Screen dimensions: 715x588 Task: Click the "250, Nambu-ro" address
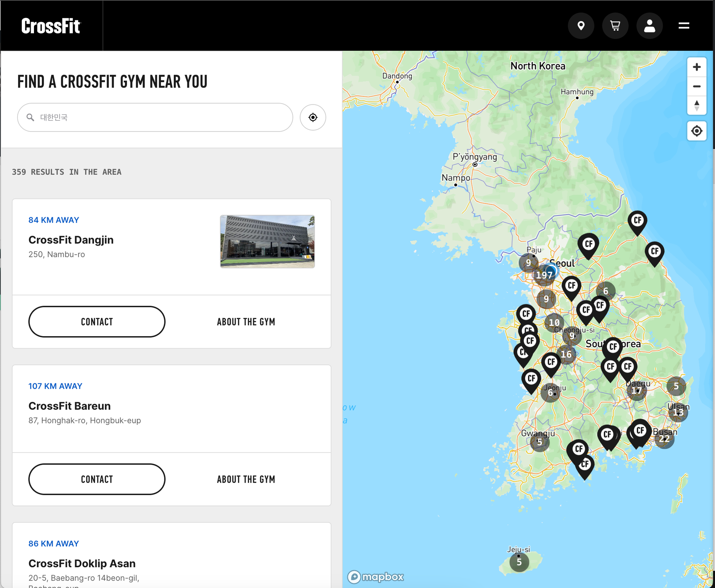(x=57, y=254)
